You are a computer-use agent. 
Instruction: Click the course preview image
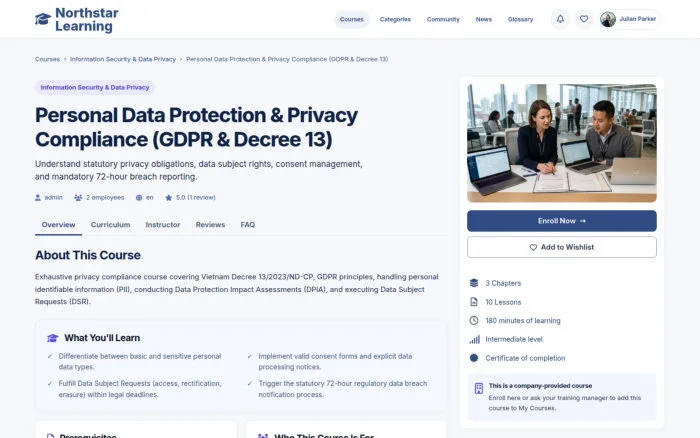562,143
